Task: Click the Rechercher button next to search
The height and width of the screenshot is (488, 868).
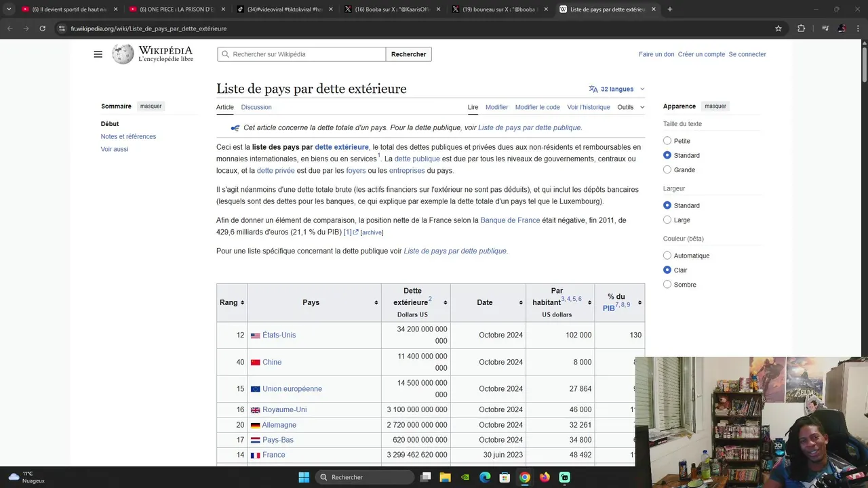Action: (x=409, y=54)
